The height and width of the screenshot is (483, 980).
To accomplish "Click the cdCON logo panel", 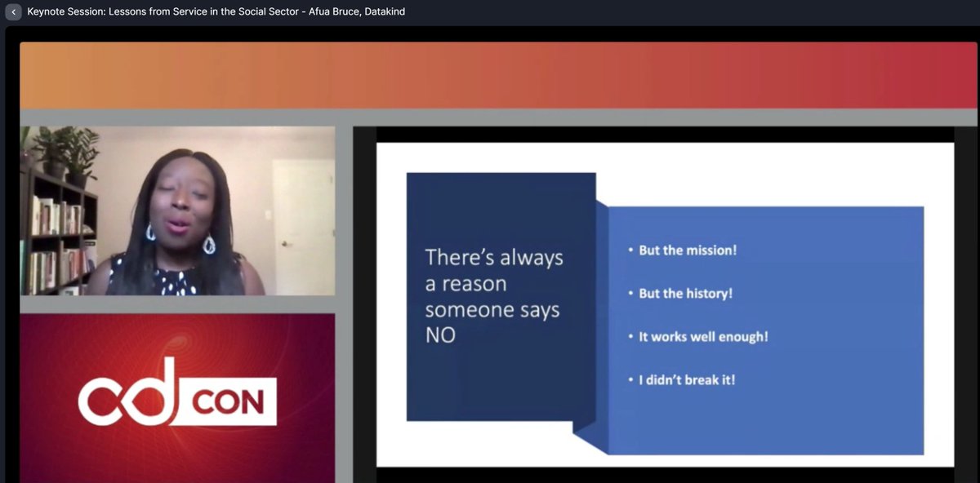I will (177, 398).
